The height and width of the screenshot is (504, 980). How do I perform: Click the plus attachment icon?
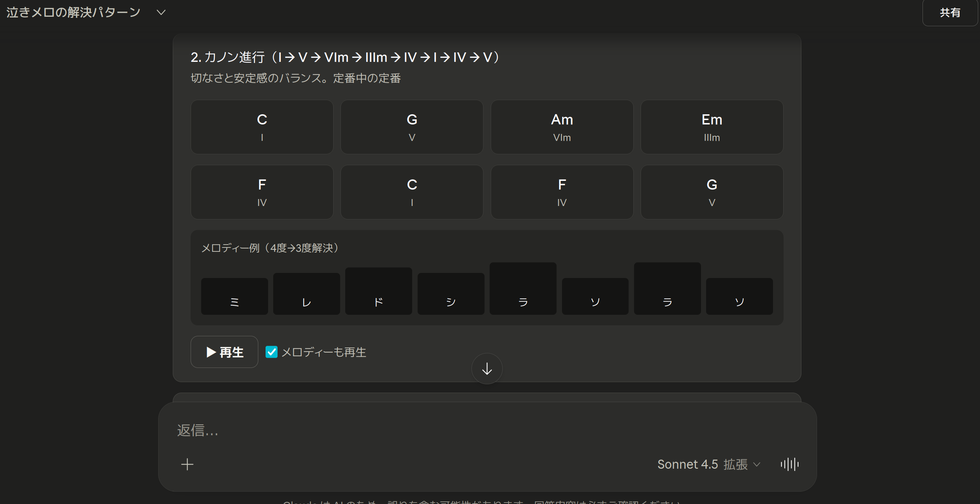tap(187, 464)
